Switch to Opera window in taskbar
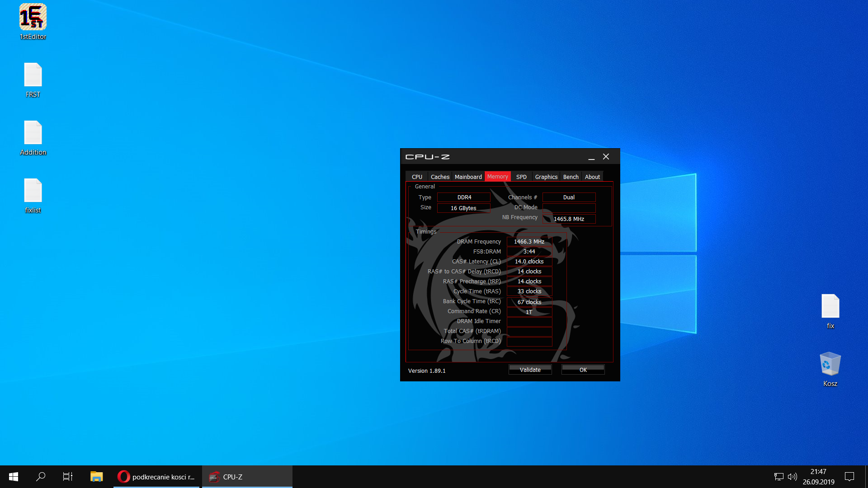Viewport: 868px width, 488px height. pos(156,477)
